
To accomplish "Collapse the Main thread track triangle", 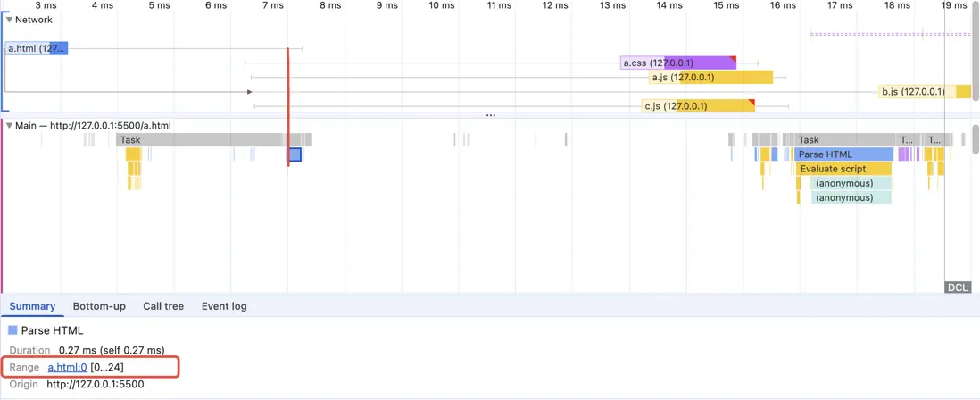I will tap(9, 126).
